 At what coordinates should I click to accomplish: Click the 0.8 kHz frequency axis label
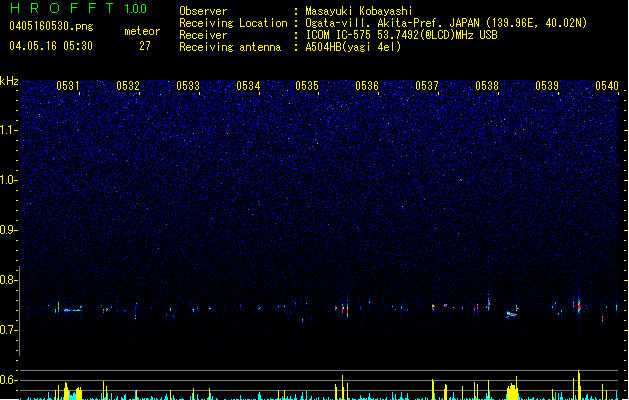click(9, 280)
